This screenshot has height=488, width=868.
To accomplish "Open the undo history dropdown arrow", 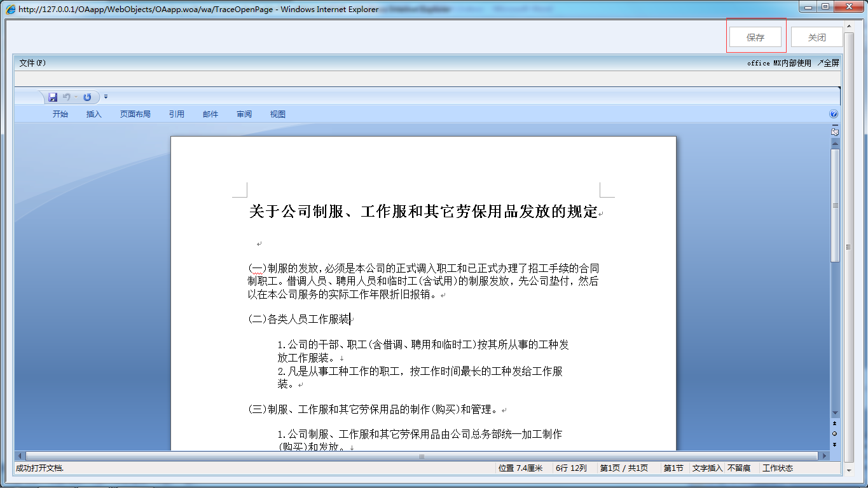I will pyautogui.click(x=75, y=97).
